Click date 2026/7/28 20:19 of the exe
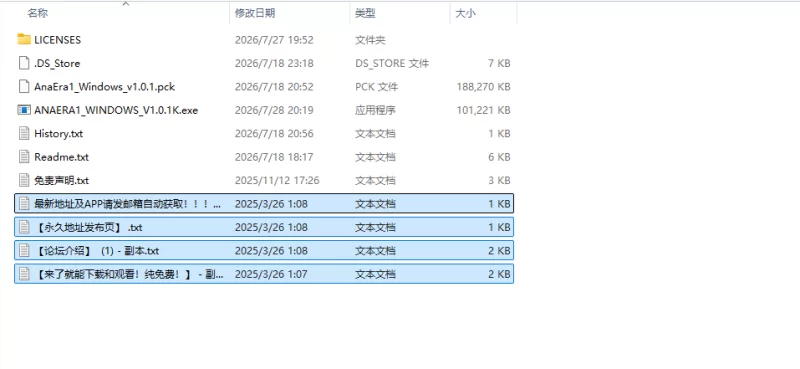Viewport: 800px width, 369px height. pos(274,110)
